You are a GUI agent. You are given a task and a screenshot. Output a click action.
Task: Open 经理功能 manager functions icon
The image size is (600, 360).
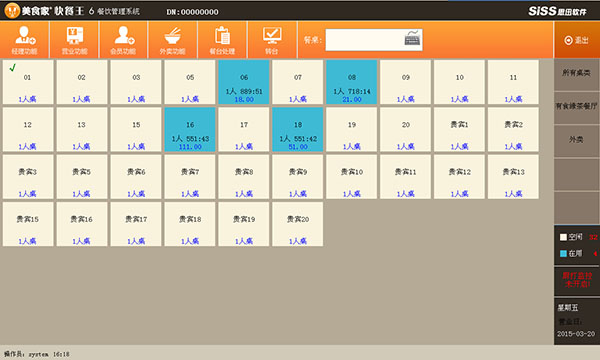(x=25, y=40)
